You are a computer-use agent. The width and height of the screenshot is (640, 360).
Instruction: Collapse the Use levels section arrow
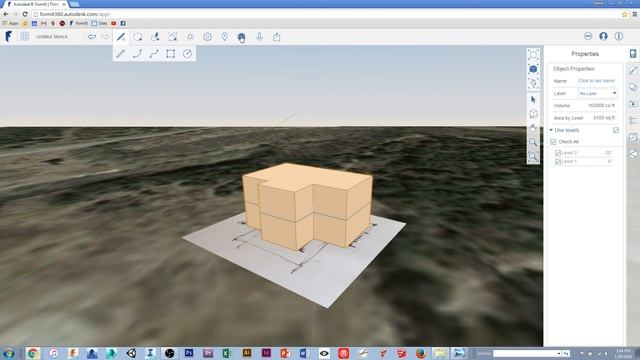(551, 130)
